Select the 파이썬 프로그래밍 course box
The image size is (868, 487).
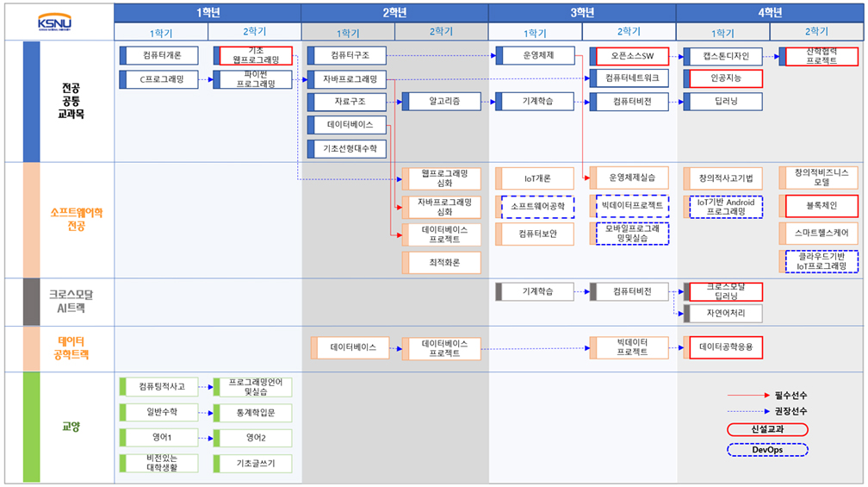(253, 79)
